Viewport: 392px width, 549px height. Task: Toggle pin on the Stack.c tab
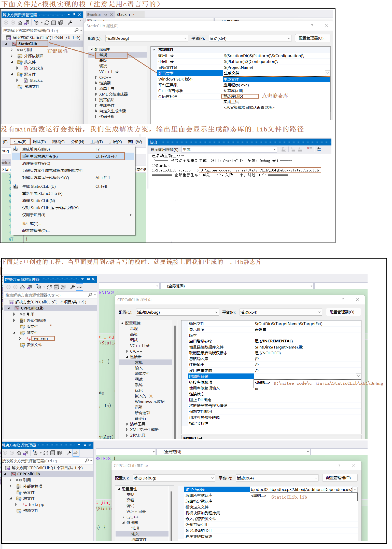tap(105, 15)
